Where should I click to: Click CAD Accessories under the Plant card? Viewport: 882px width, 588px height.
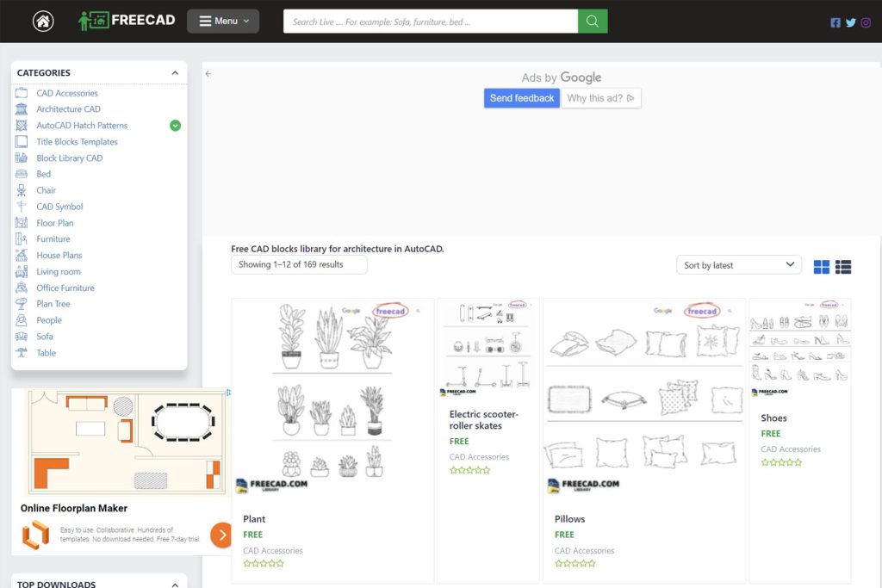click(273, 551)
